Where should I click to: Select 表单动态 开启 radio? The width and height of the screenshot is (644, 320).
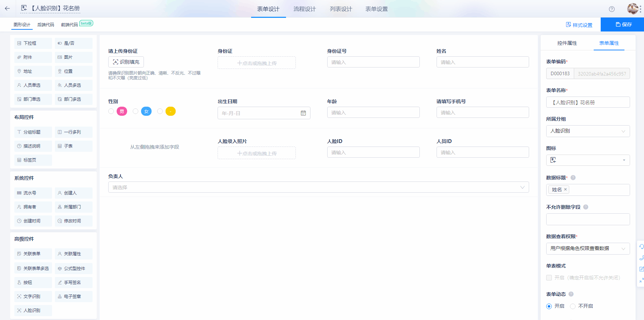[x=549, y=306]
